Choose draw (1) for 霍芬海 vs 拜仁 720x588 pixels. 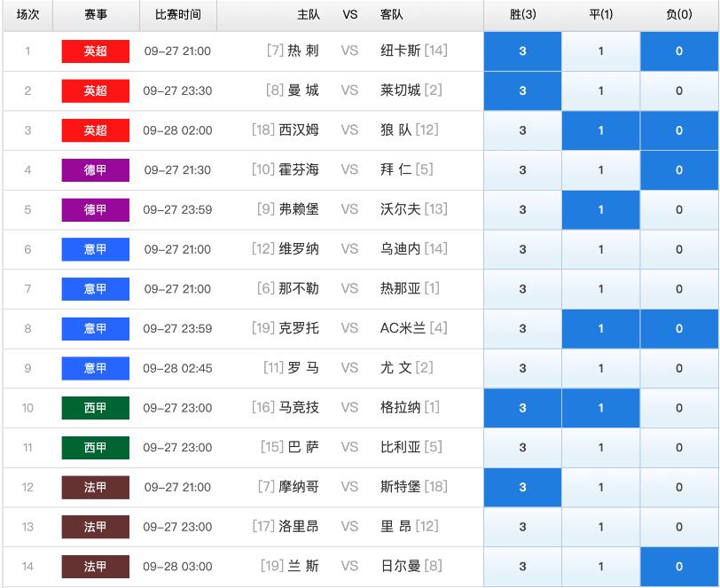[600, 170]
